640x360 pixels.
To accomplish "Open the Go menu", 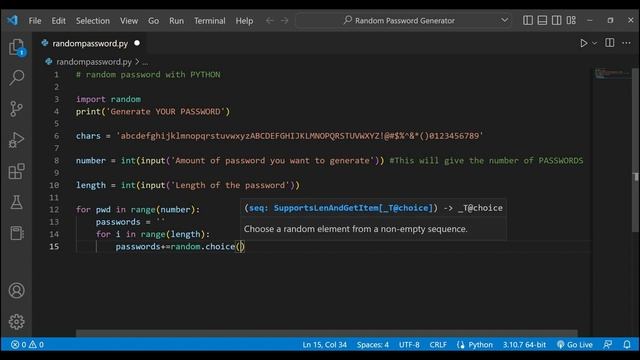I will tap(153, 21).
